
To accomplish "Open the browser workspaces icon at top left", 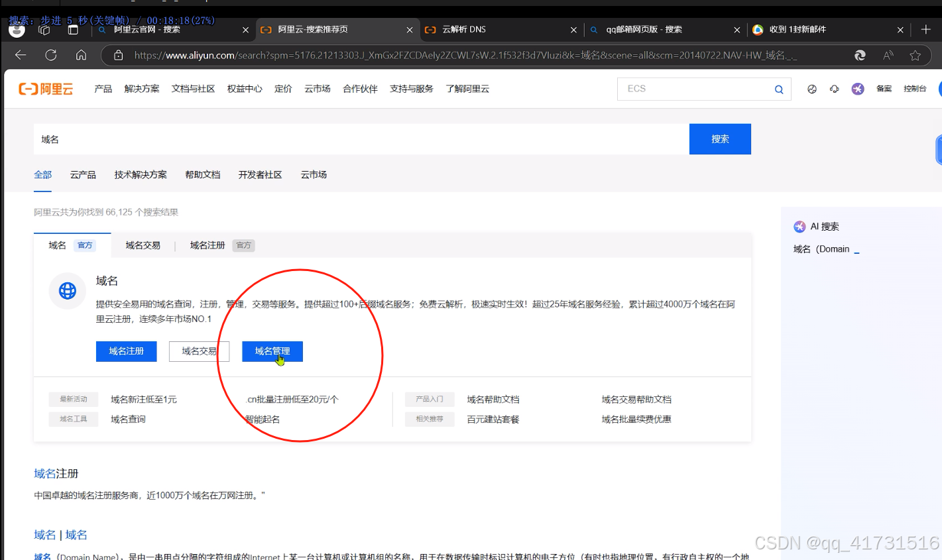I will pos(44,29).
